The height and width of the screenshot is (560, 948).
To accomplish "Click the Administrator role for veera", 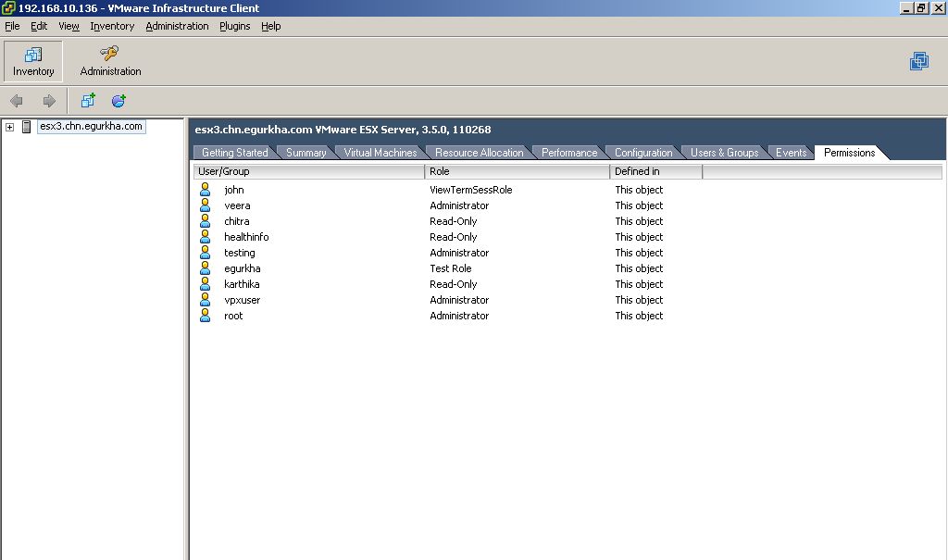I will [459, 205].
